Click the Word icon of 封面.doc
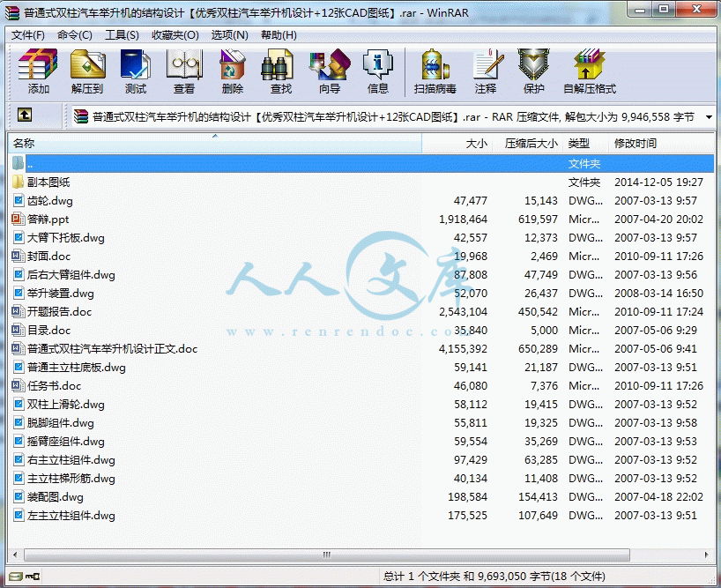721x588 pixels. (x=18, y=256)
